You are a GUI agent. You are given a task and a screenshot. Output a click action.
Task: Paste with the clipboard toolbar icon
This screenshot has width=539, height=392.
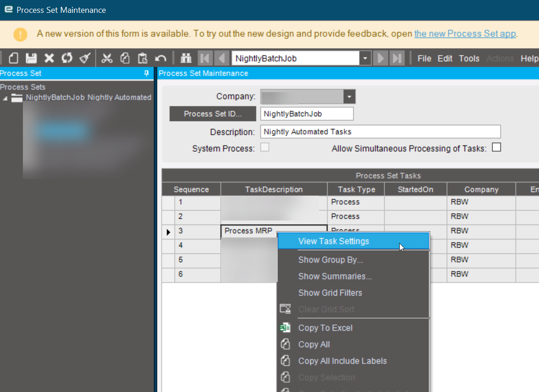pos(143,58)
